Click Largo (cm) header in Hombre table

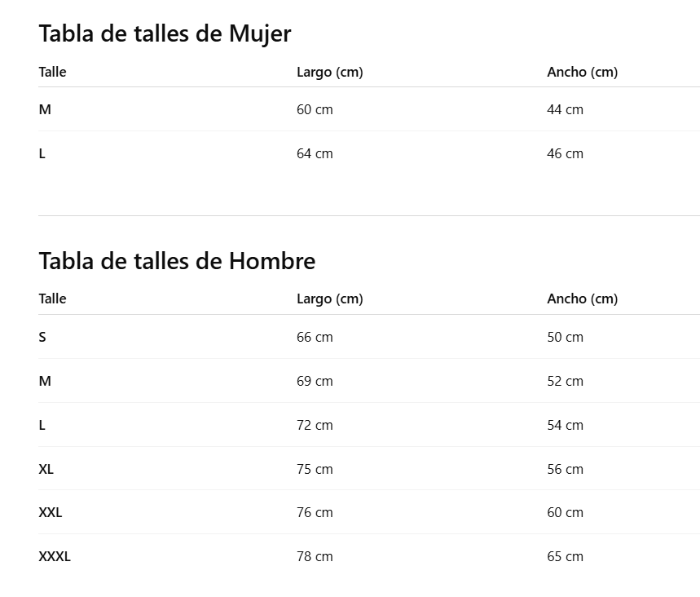(329, 298)
